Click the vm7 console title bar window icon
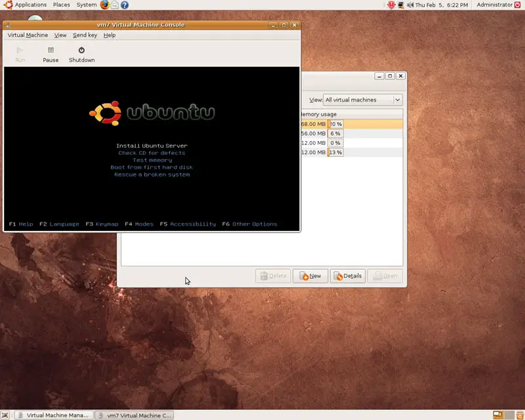This screenshot has height=420, width=525. click(8, 25)
